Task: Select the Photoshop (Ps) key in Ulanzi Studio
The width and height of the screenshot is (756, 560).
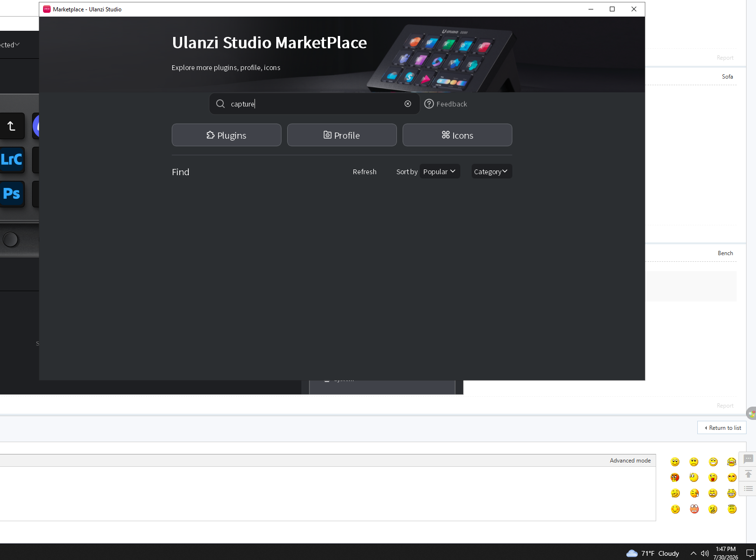Action: (12, 194)
